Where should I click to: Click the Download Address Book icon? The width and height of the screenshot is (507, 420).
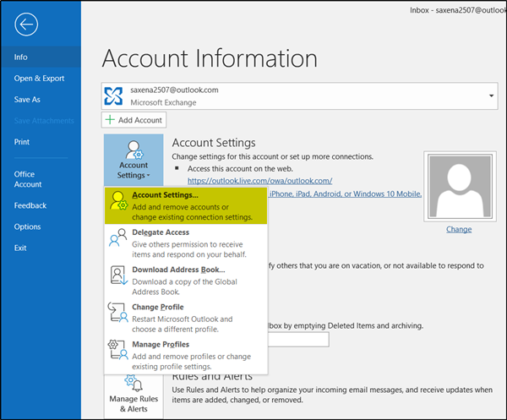point(118,276)
